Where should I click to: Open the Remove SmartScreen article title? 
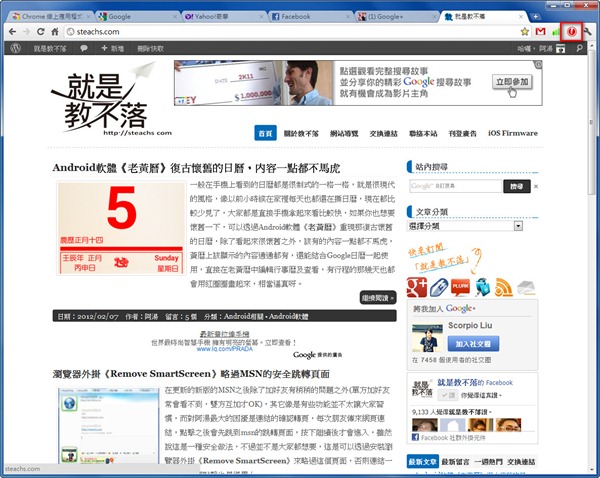191,374
